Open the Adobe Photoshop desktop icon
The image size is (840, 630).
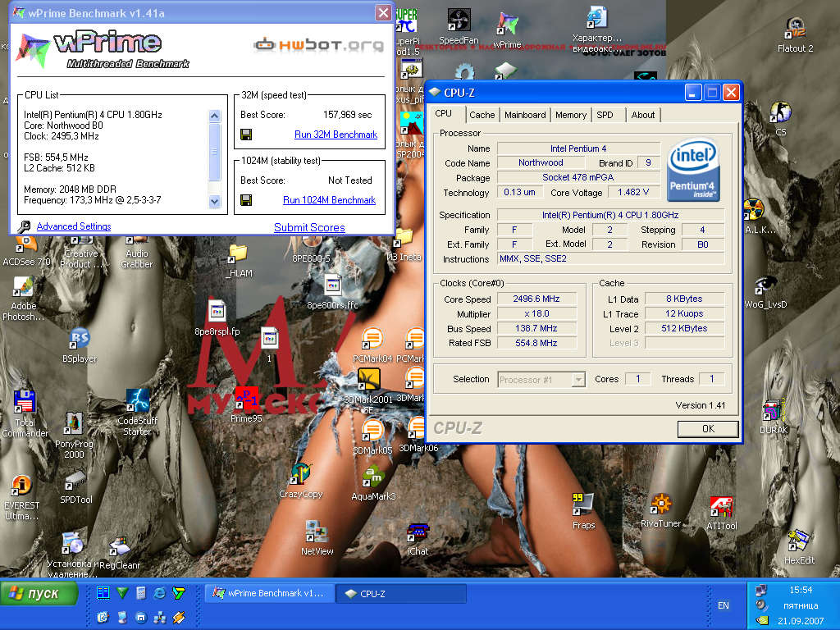(23, 299)
